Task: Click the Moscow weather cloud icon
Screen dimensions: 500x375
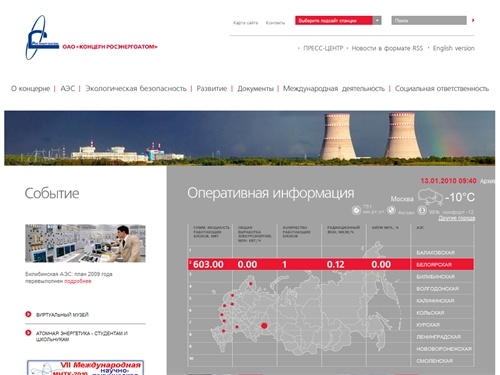Action: pos(430,196)
